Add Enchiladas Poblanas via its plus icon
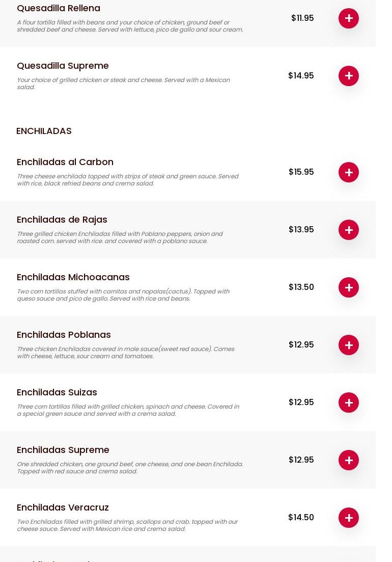 click(x=349, y=345)
